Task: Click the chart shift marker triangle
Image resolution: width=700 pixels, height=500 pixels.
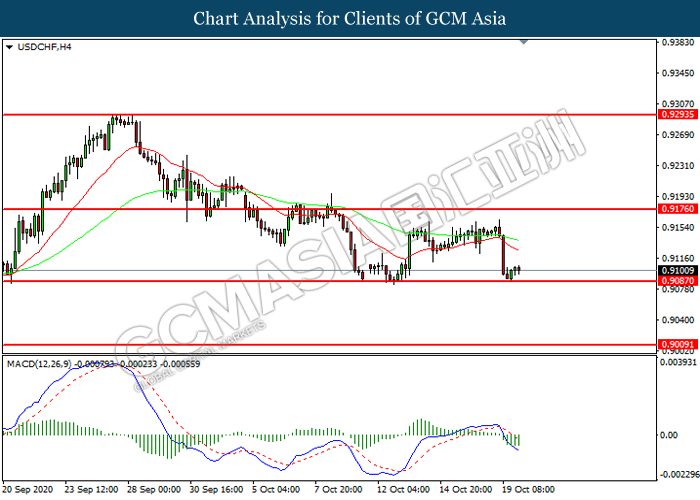Action: pyautogui.click(x=524, y=42)
